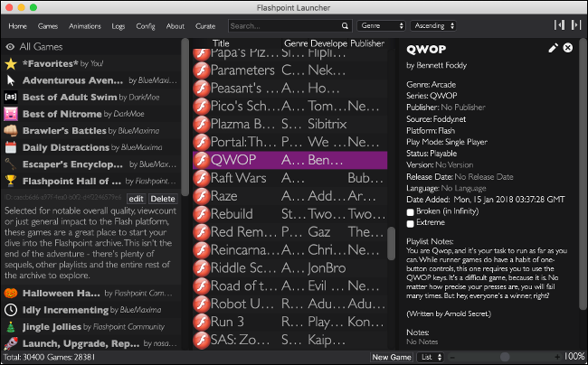This screenshot has height=365, width=588.
Task: Open Halloween playlist pumpkin icon
Action: 11,292
